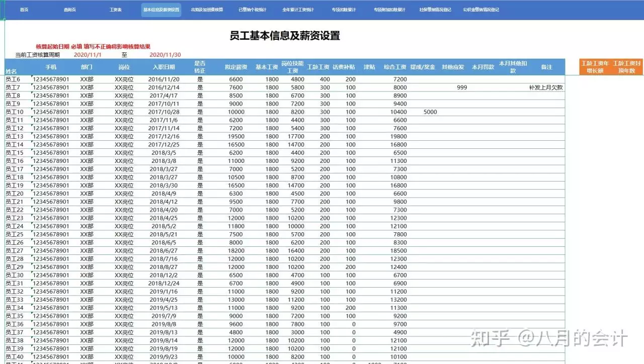The height and width of the screenshot is (364, 644).
Task: Select the 备注 note 补发上月欠款 for 员工7
Action: 545,87
